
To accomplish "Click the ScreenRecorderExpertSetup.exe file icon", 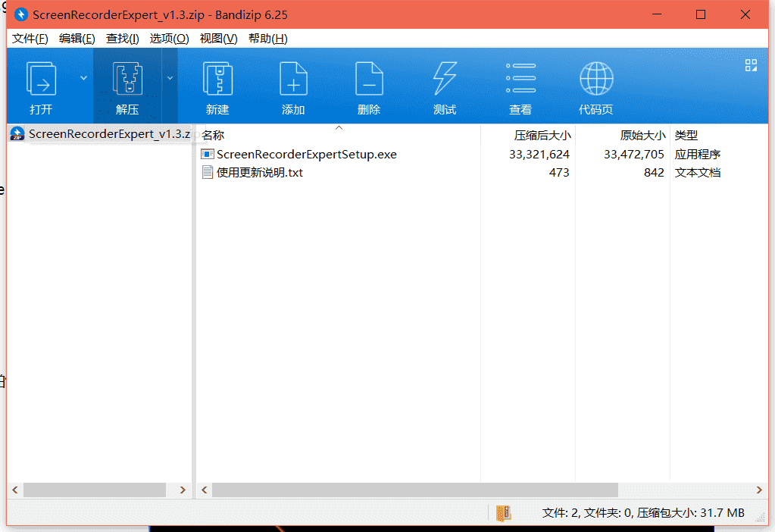I will (x=207, y=155).
